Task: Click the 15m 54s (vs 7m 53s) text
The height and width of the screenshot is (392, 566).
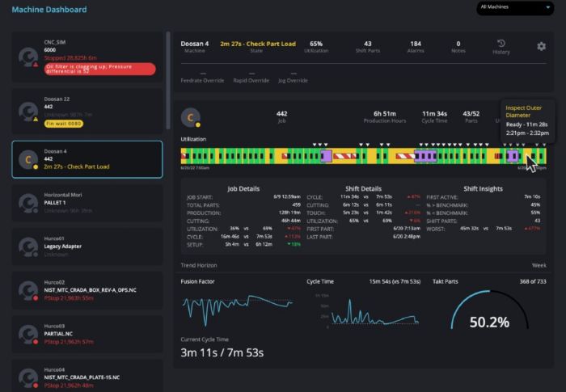Action: point(395,281)
